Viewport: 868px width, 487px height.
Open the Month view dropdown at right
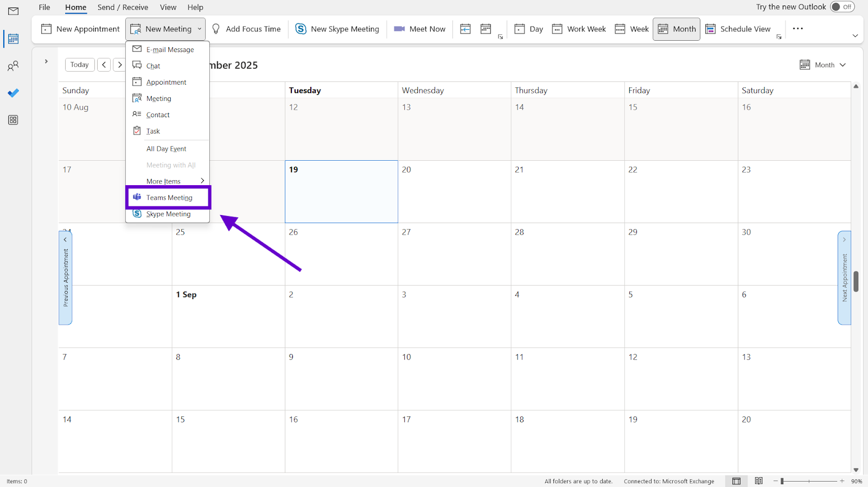pos(822,65)
